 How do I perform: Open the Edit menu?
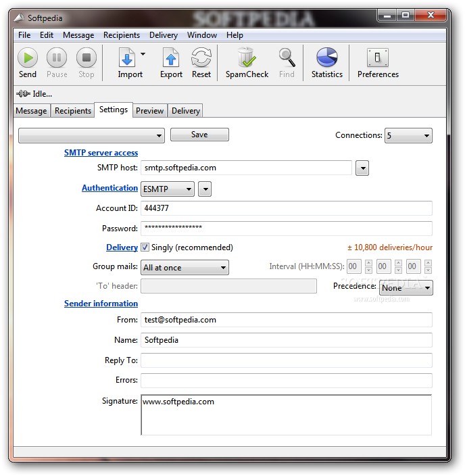pyautogui.click(x=47, y=35)
